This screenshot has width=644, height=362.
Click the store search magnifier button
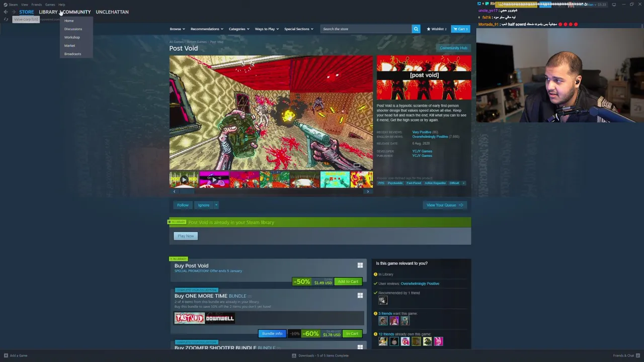coord(416,29)
